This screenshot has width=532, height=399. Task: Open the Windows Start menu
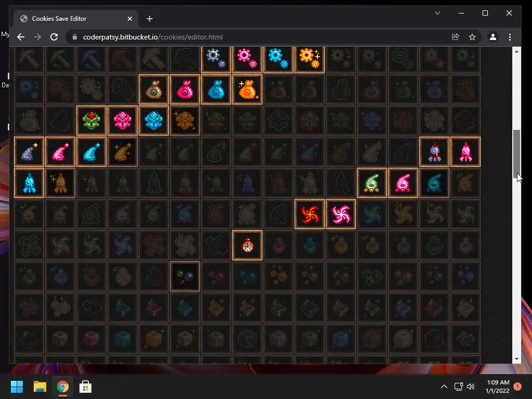17,387
